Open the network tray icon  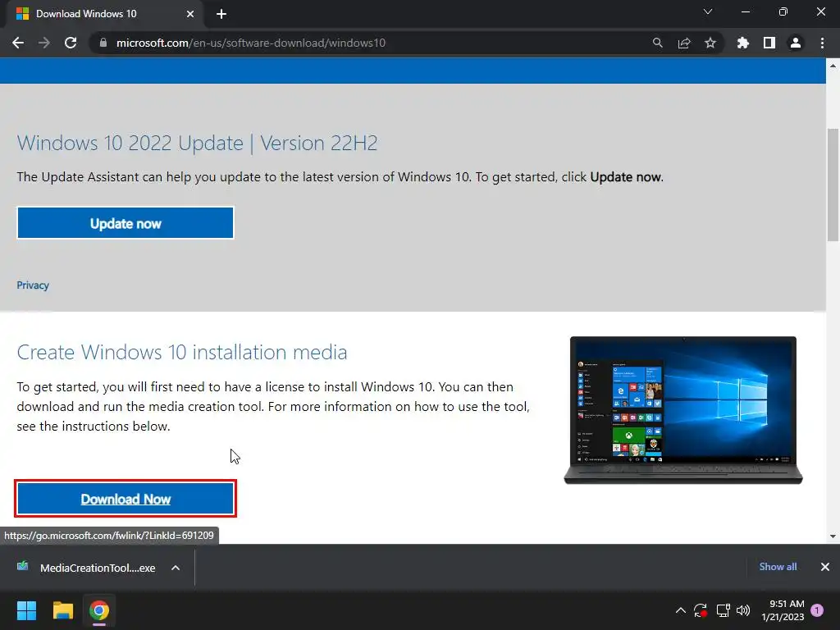click(x=724, y=610)
